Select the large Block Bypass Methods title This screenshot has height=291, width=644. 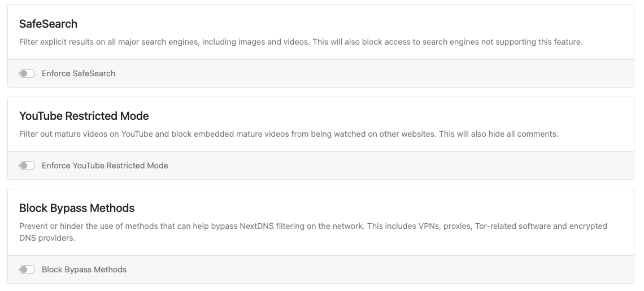pyautogui.click(x=77, y=208)
